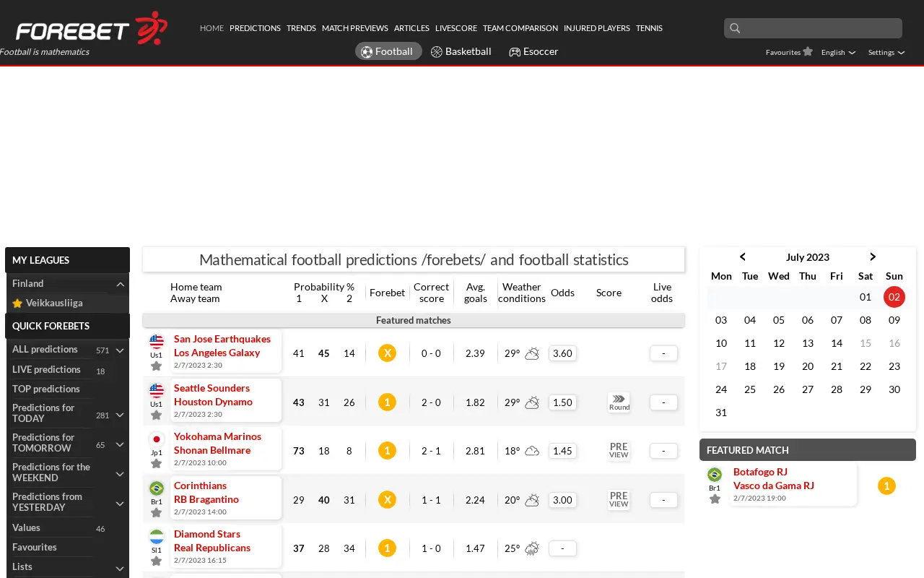Click the search magnifier icon
Image resolution: width=924 pixels, height=578 pixels.
pos(735,28)
